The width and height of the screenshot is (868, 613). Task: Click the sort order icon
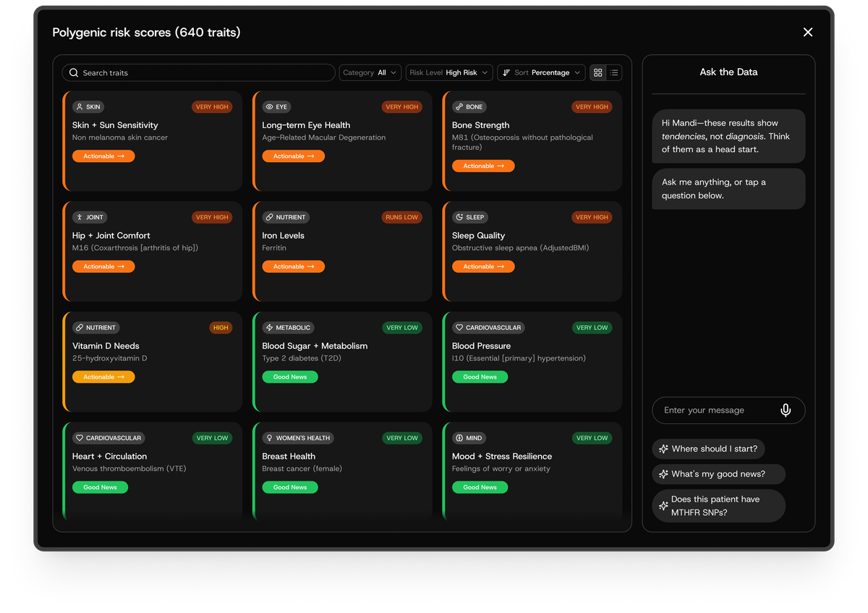click(506, 72)
